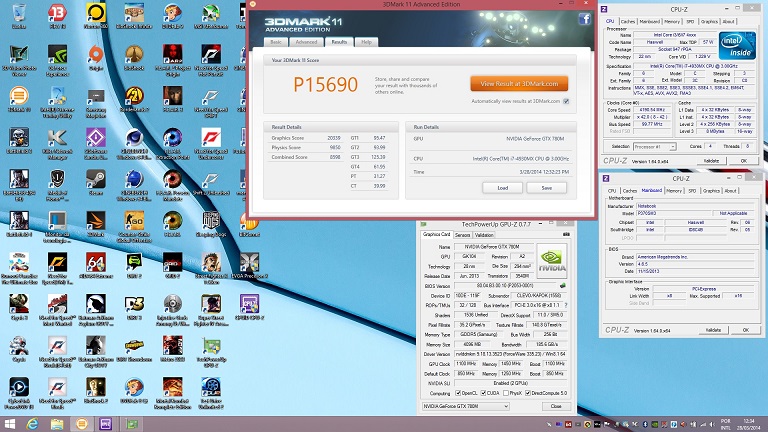Click the Load button in 3DMark
This screenshot has width=768, height=432.
[x=503, y=188]
